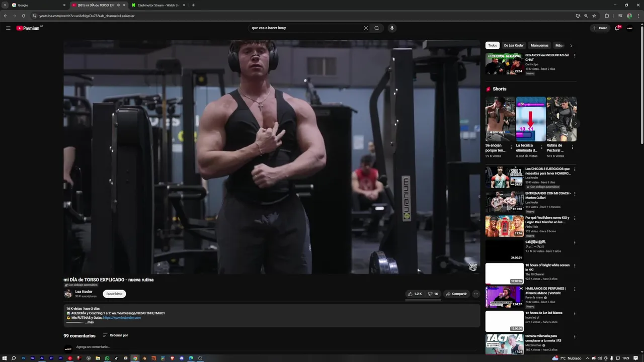Select the 'De Lea Kesler' filter chip
Image resolution: width=644 pixels, height=362 pixels.
click(x=514, y=45)
